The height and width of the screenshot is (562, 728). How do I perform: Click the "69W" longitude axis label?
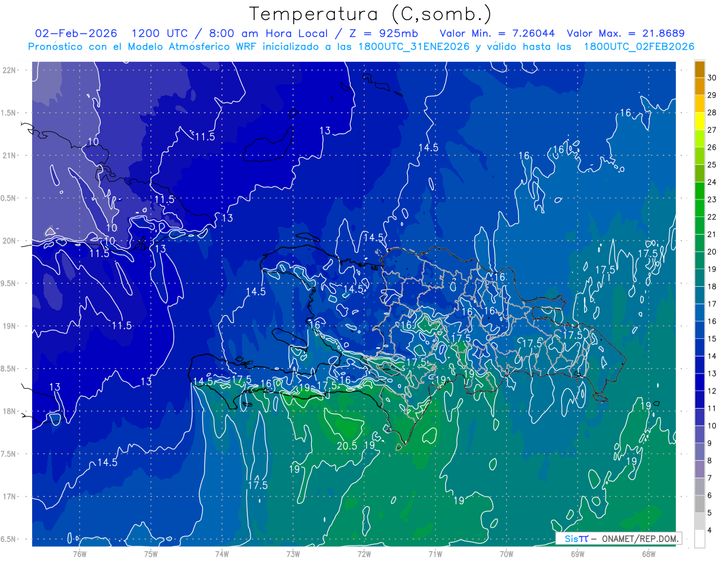[577, 554]
